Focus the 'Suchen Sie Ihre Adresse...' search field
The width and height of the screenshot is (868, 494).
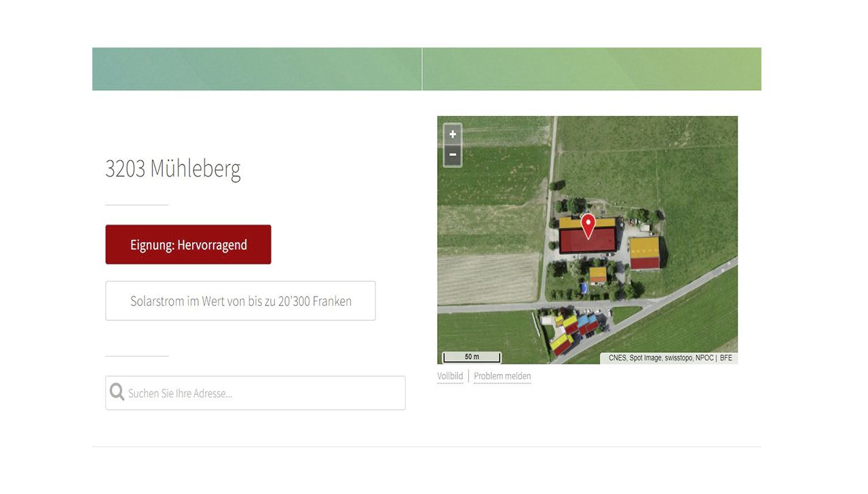(255, 393)
